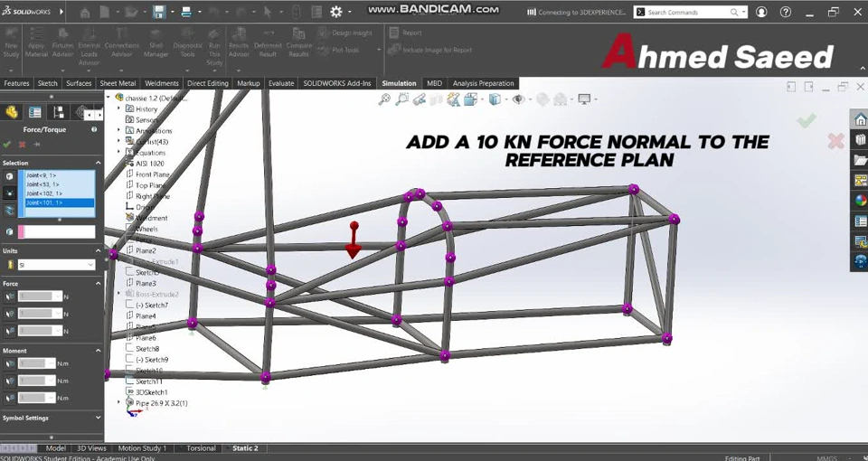Switch to the Sketch tab
The image size is (868, 461).
(x=48, y=83)
